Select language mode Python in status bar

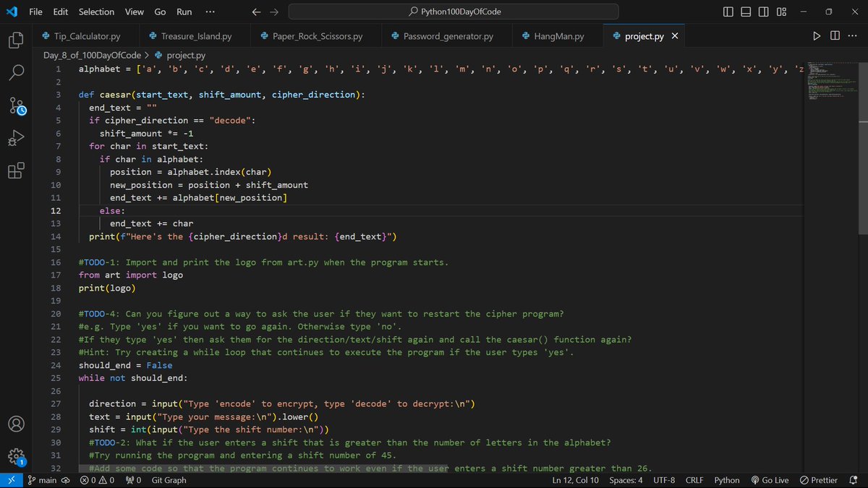(x=727, y=480)
